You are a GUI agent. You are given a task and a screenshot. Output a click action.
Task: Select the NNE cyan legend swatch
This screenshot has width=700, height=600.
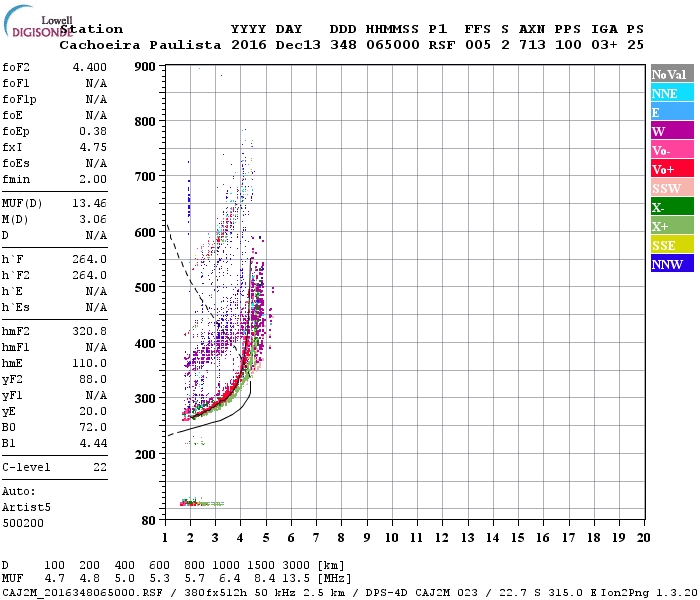pyautogui.click(x=672, y=93)
